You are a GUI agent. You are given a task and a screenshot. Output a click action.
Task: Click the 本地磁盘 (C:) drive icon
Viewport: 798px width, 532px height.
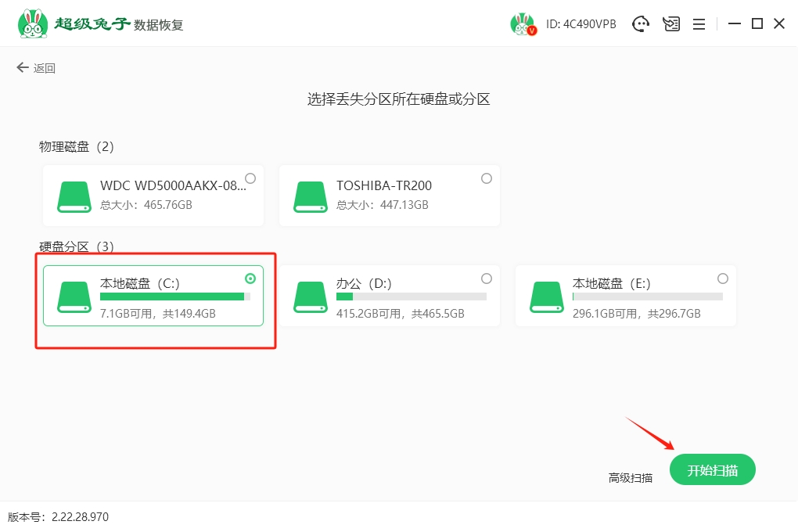pos(74,296)
